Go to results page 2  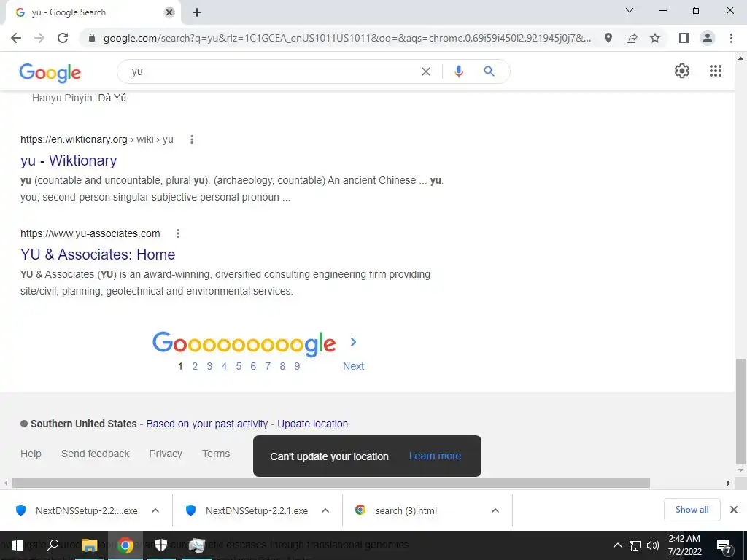[x=195, y=366]
